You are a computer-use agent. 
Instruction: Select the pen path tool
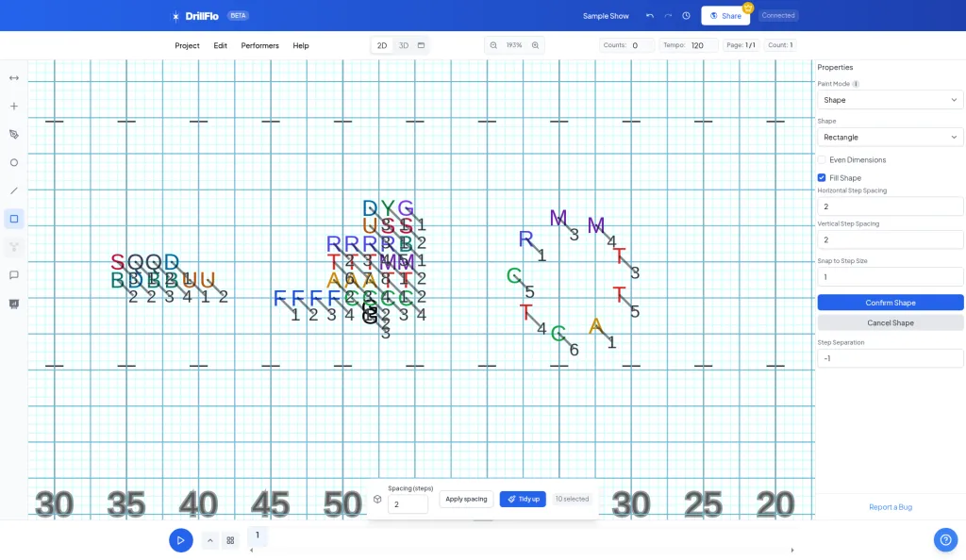pos(13,134)
